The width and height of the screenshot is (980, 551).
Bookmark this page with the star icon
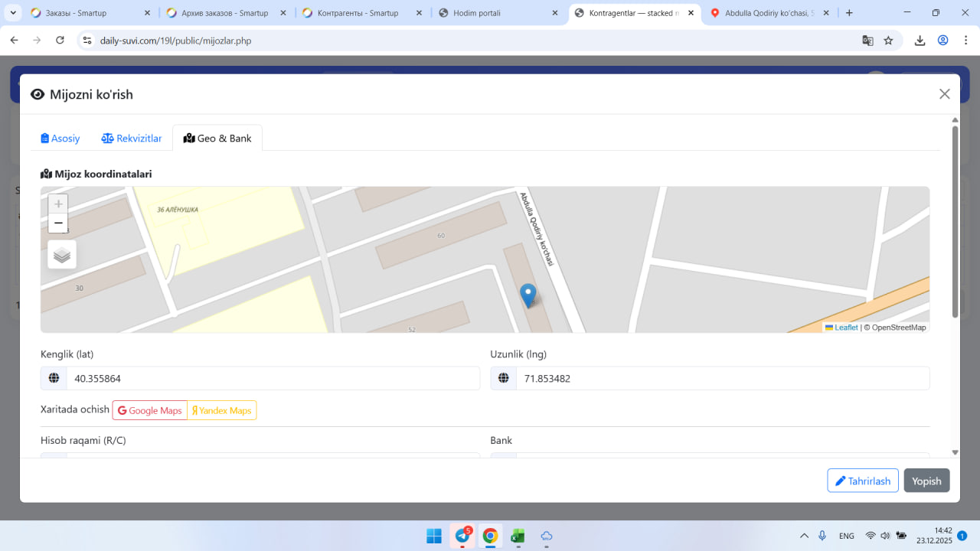(888, 41)
